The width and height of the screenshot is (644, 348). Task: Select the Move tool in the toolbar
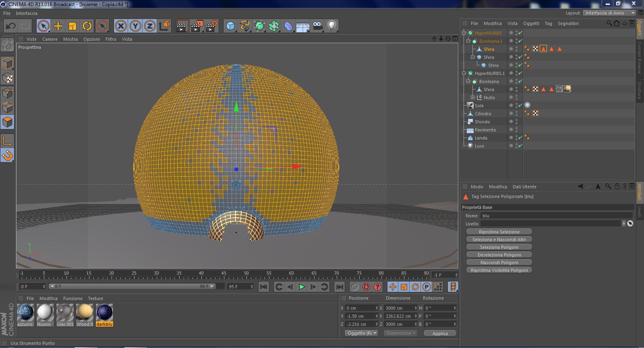click(x=58, y=26)
